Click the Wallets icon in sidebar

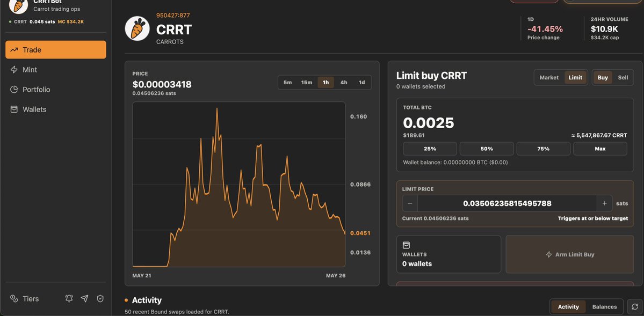tap(14, 109)
